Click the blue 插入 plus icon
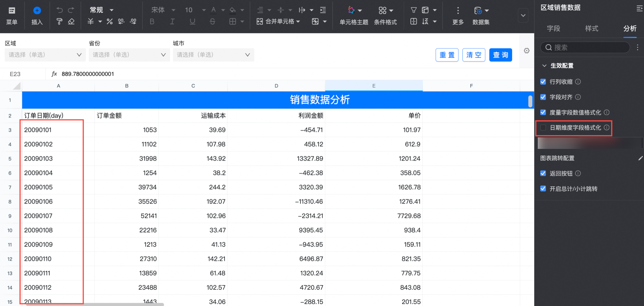Viewport: 644px width, 306px height. tap(37, 11)
